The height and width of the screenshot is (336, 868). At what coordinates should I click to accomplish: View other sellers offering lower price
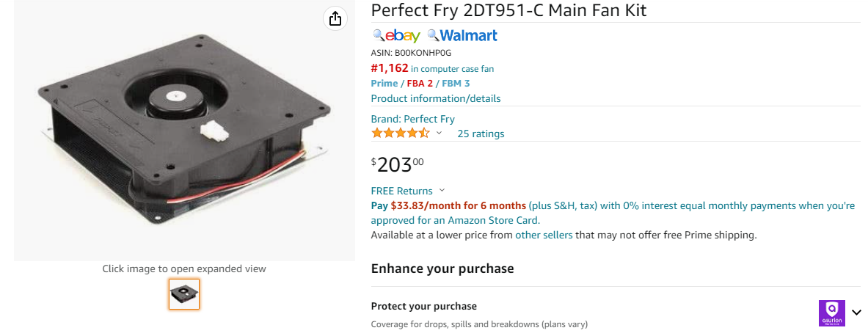coord(544,235)
